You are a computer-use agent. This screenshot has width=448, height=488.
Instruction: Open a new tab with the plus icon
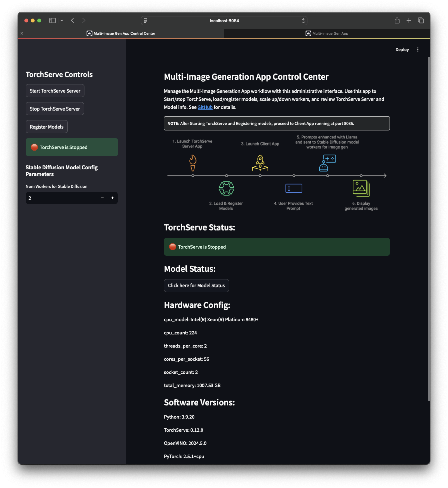click(x=409, y=21)
